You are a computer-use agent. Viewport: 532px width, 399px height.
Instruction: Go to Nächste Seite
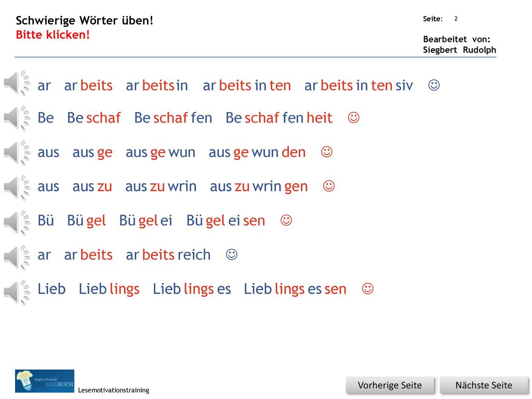[x=484, y=385]
